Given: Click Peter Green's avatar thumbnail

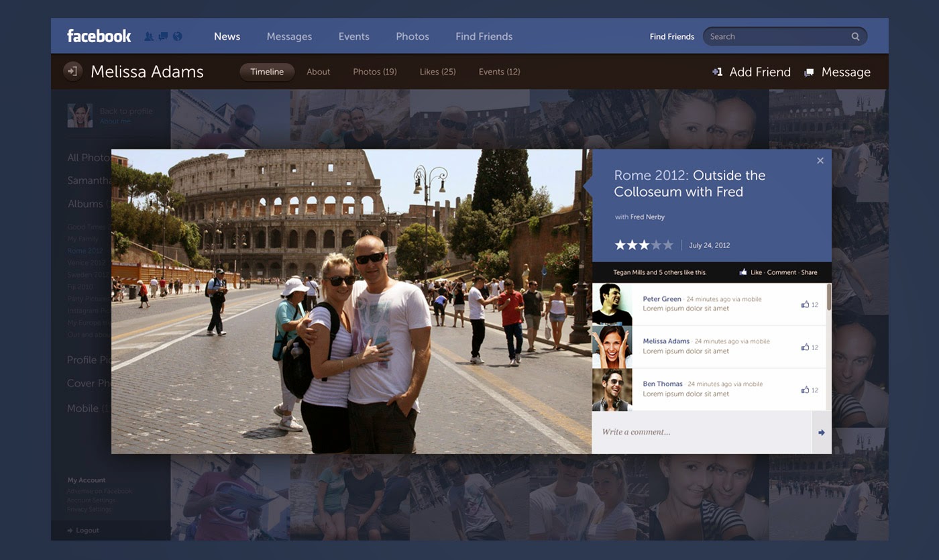Looking at the screenshot, I should 612,304.
